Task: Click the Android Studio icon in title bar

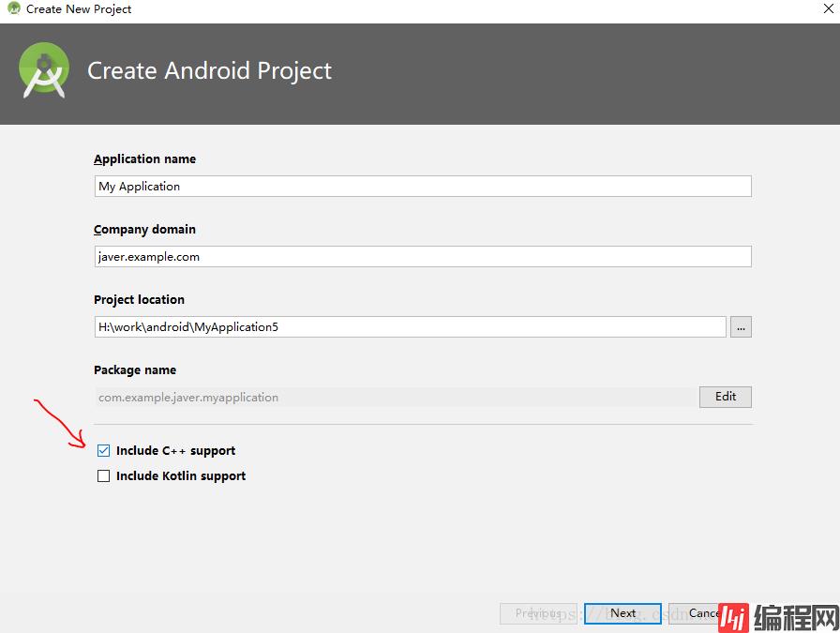Action: tap(14, 9)
